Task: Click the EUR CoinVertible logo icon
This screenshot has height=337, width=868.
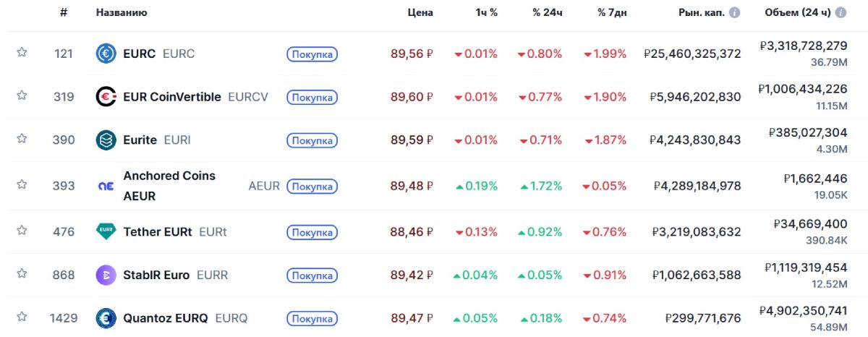Action: coord(106,97)
